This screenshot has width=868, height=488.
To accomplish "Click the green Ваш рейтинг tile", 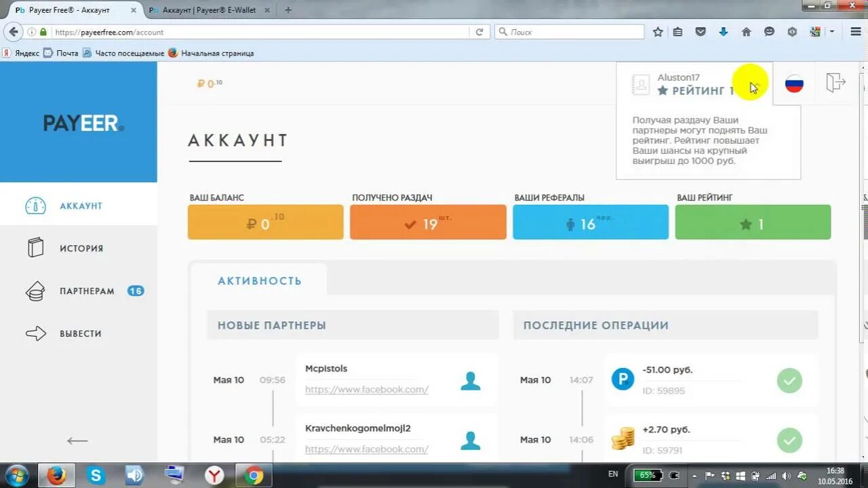I will coord(753,222).
